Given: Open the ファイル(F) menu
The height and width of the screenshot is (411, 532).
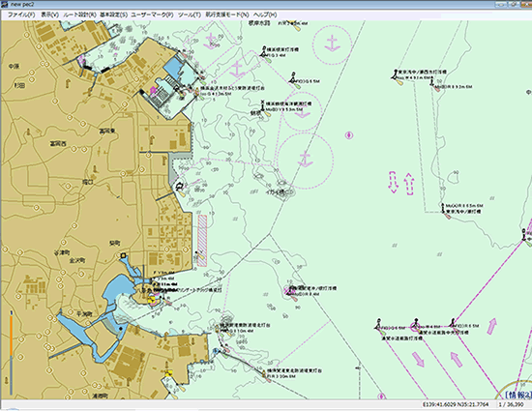Looking at the screenshot, I should 21,15.
